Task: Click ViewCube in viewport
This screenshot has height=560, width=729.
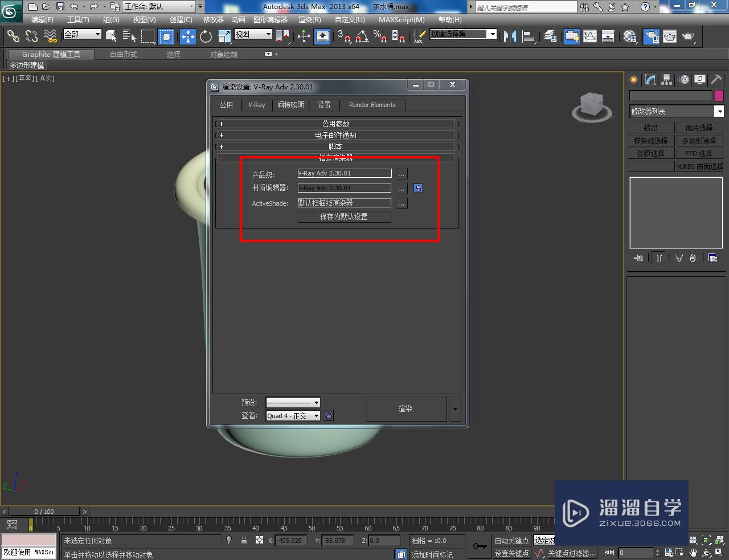Action: coord(592,107)
